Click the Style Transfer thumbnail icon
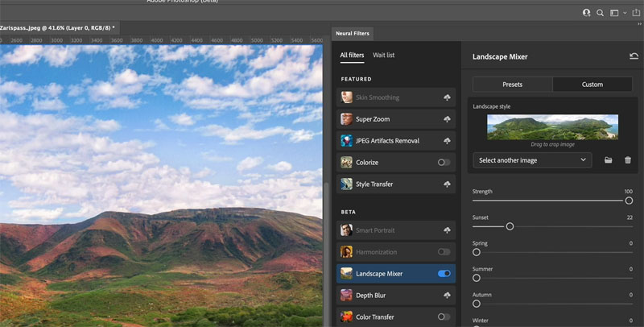 pos(347,184)
